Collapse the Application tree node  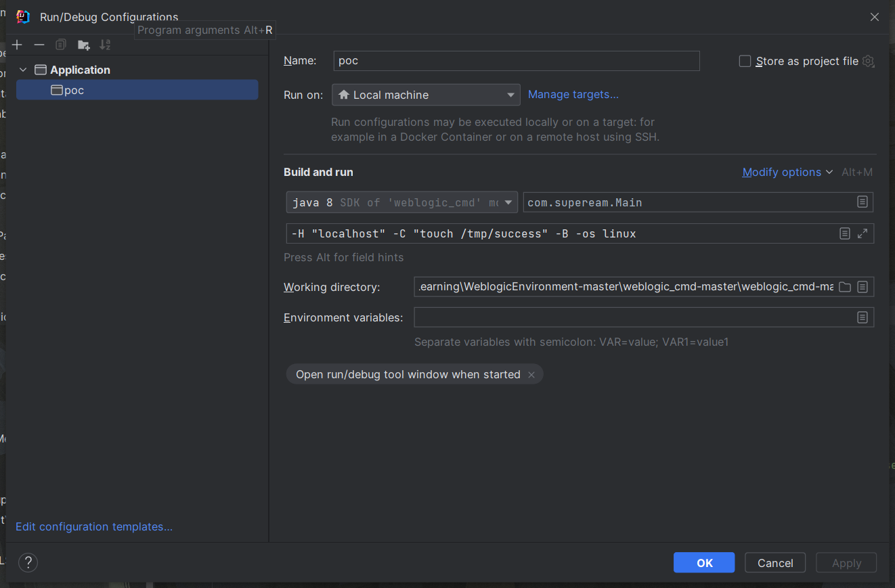tap(23, 70)
